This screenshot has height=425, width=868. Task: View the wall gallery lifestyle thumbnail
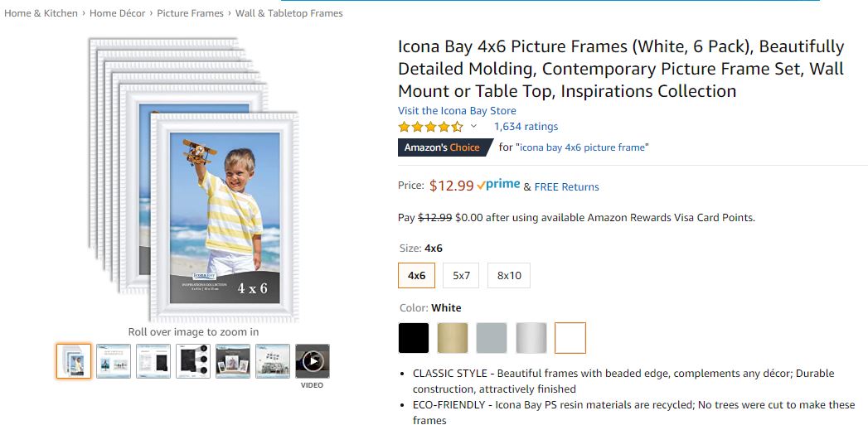click(273, 361)
